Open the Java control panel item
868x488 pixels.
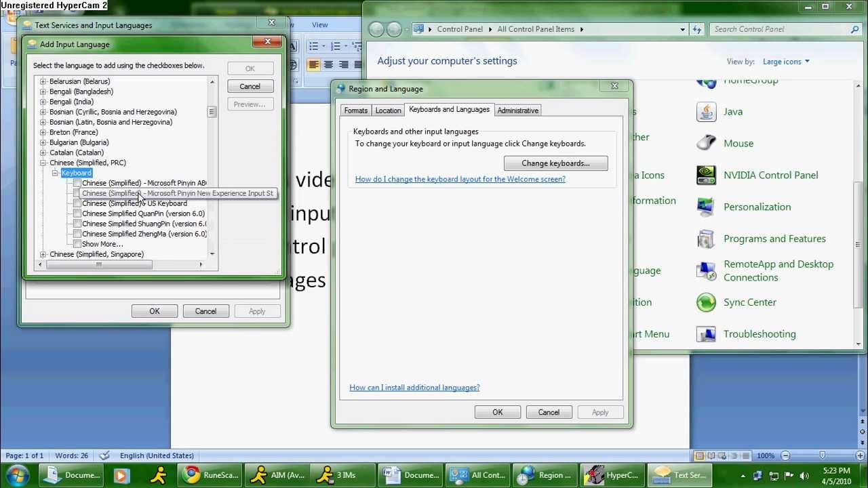click(x=719, y=112)
